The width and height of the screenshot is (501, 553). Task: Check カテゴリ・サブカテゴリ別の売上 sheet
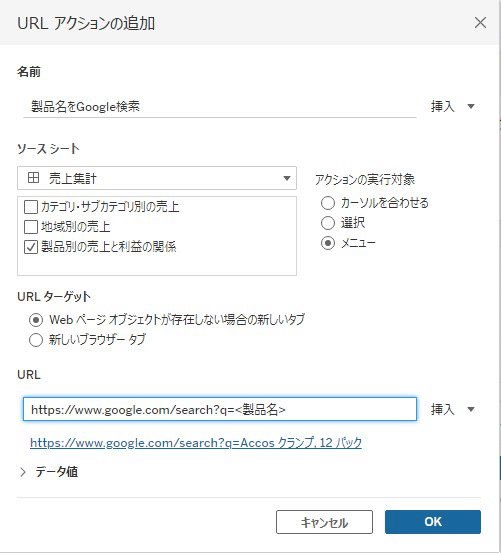tap(31, 207)
